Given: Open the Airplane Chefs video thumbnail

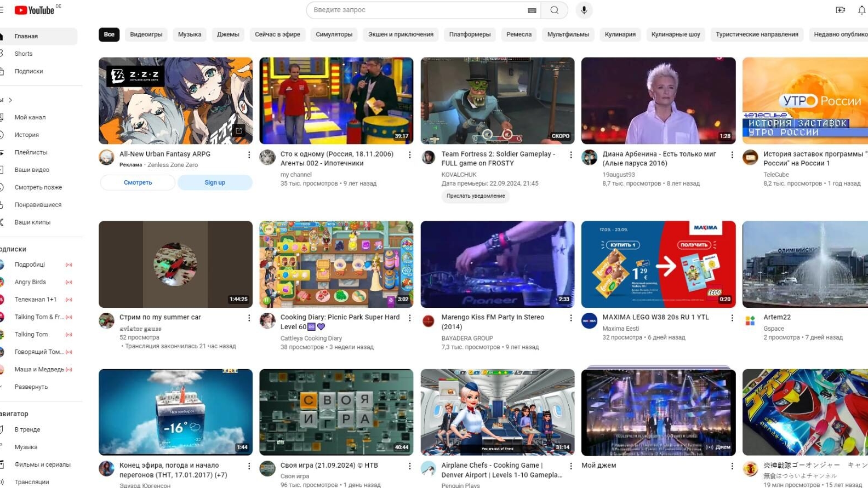Looking at the screenshot, I should point(498,412).
